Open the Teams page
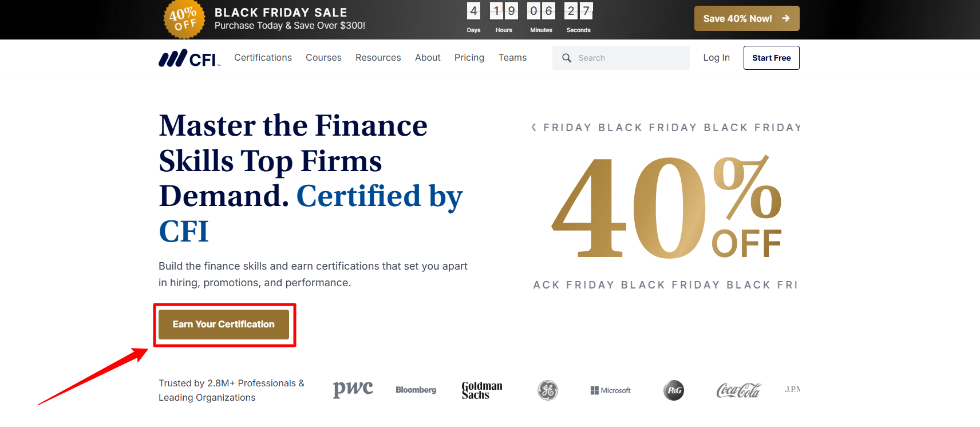Viewport: 980px width, 427px height. (x=512, y=58)
